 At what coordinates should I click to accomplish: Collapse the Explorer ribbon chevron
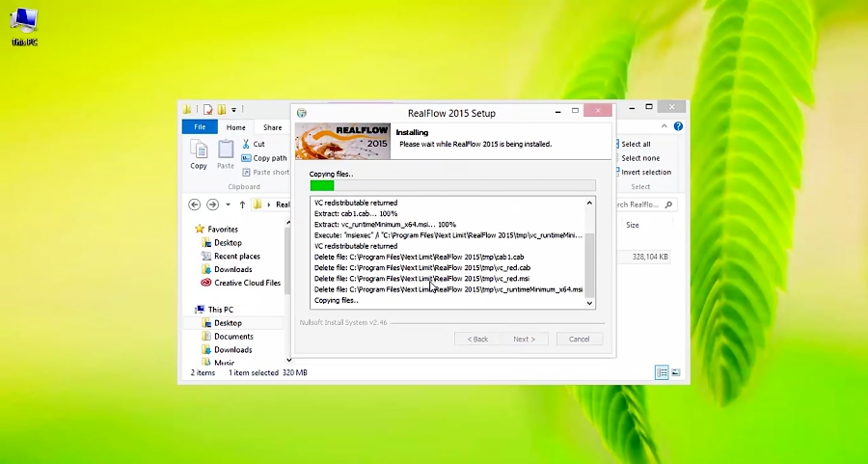pos(665,126)
